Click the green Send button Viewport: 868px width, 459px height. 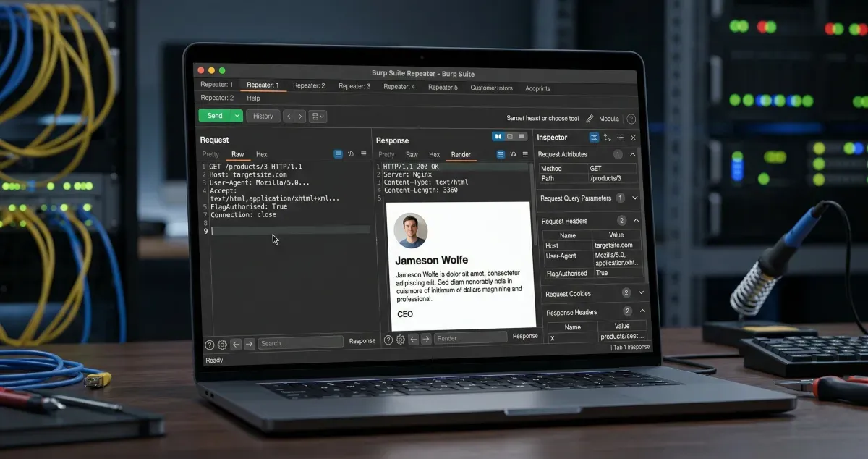pos(214,116)
